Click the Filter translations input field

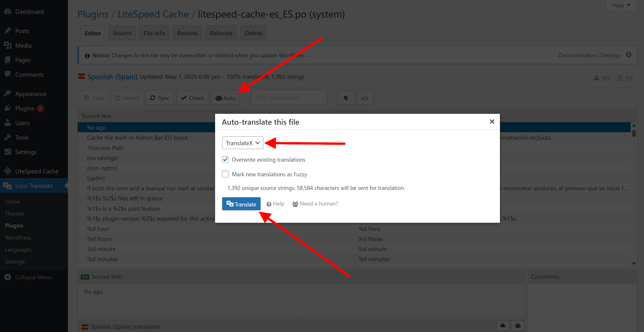[289, 98]
